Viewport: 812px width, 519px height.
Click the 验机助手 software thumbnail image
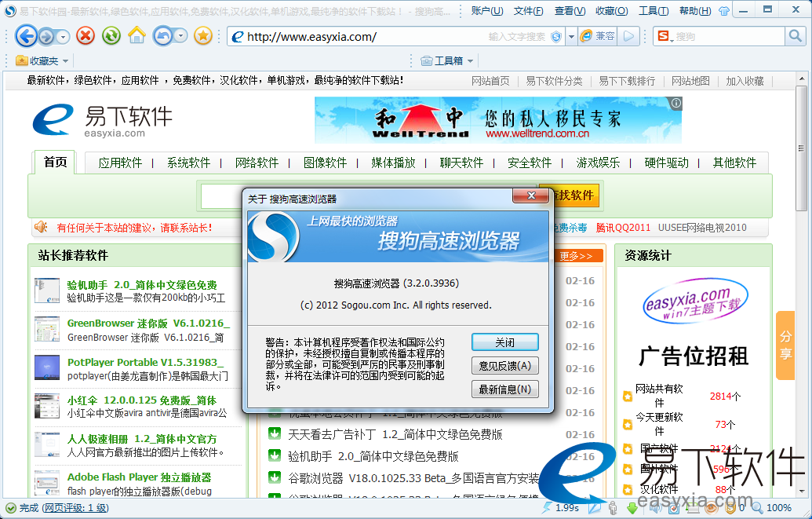[x=46, y=291]
